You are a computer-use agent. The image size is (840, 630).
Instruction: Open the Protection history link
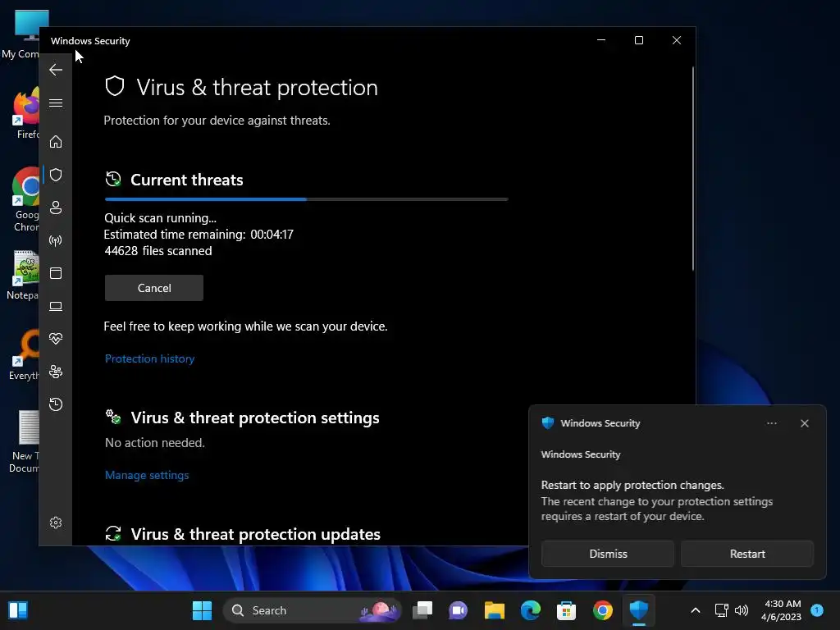coord(149,358)
